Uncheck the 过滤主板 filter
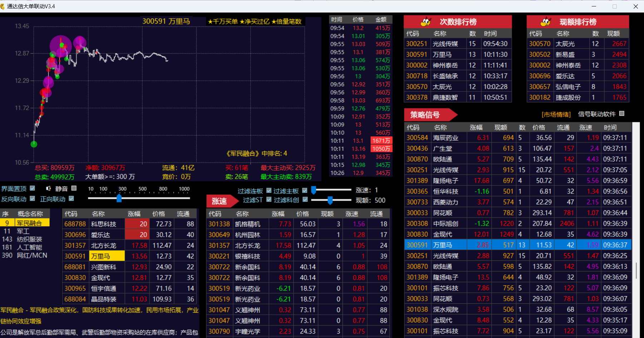Image resolution: width=644 pixels, height=338 pixels. [305, 191]
